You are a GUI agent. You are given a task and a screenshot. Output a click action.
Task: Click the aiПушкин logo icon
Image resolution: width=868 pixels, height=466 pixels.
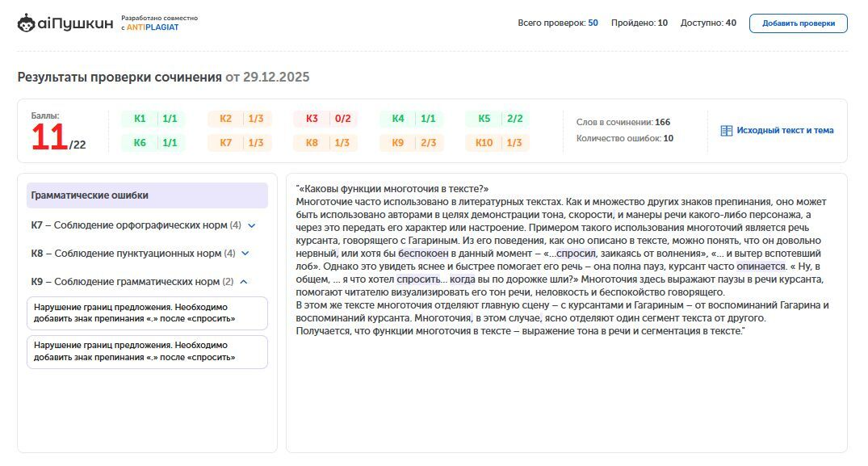click(x=26, y=23)
